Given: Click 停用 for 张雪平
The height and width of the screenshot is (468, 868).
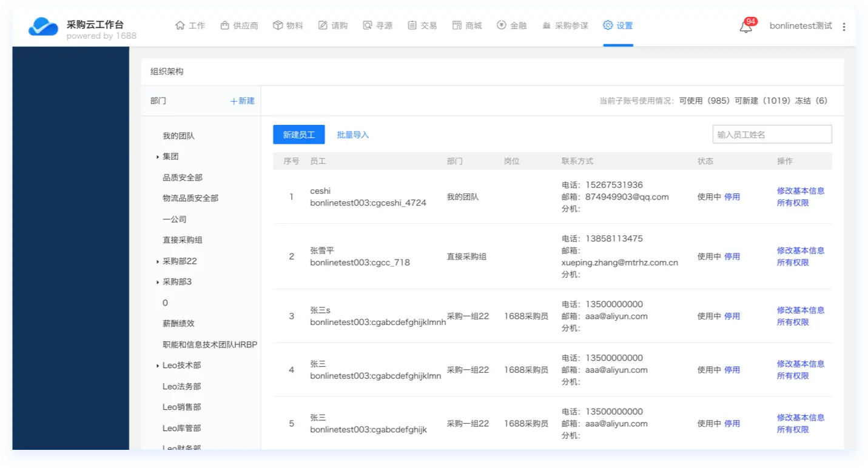Looking at the screenshot, I should click(732, 256).
